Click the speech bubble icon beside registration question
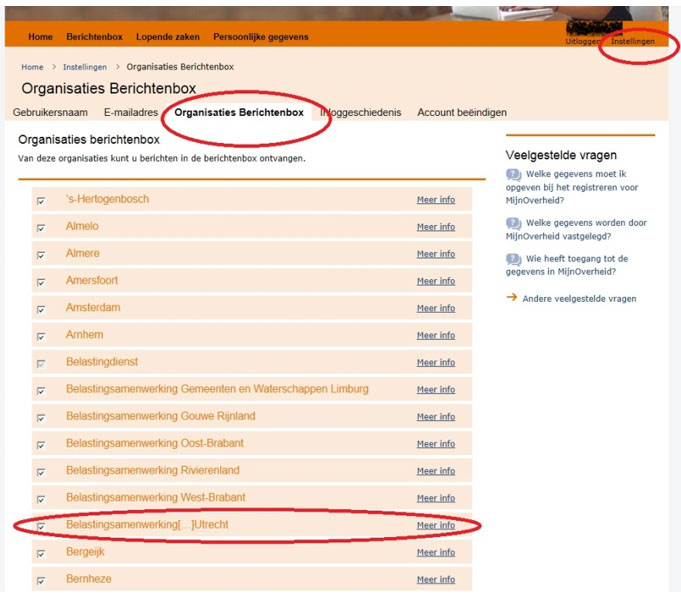This screenshot has height=606, width=681. [x=513, y=175]
